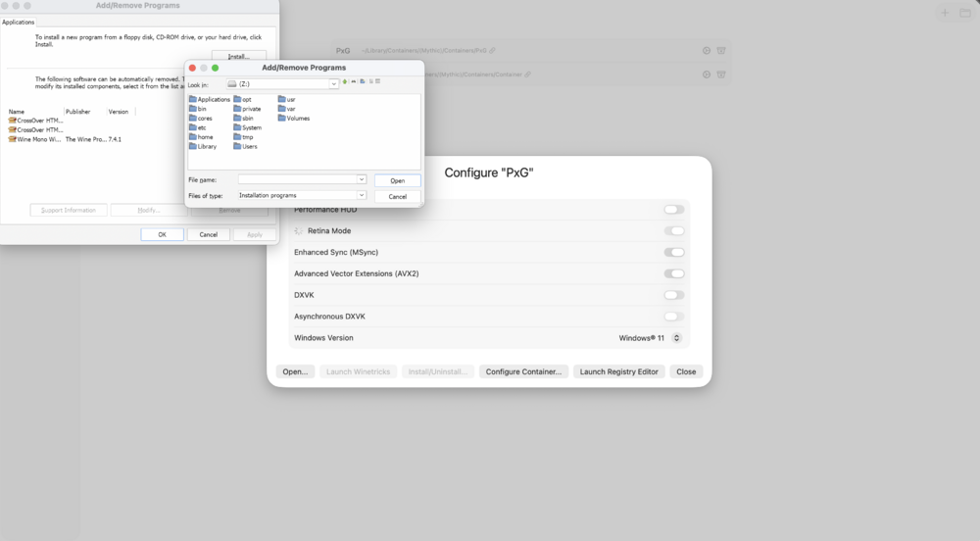This screenshot has width=980, height=541.
Task: Open the Windows Version selector
Action: (x=676, y=338)
